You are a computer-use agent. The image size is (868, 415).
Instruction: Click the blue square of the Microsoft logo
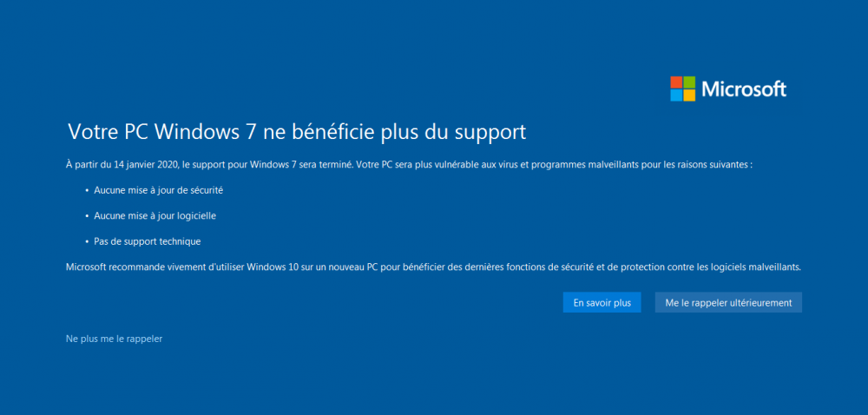676,95
